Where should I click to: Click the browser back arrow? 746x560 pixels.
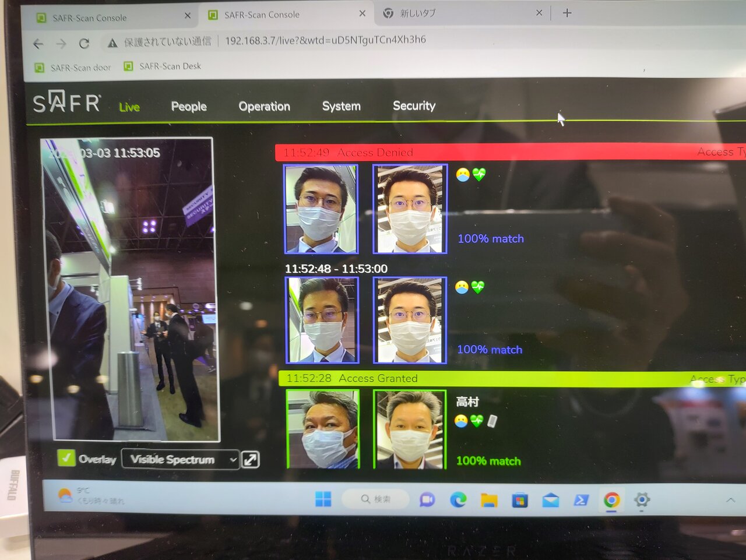click(x=38, y=44)
